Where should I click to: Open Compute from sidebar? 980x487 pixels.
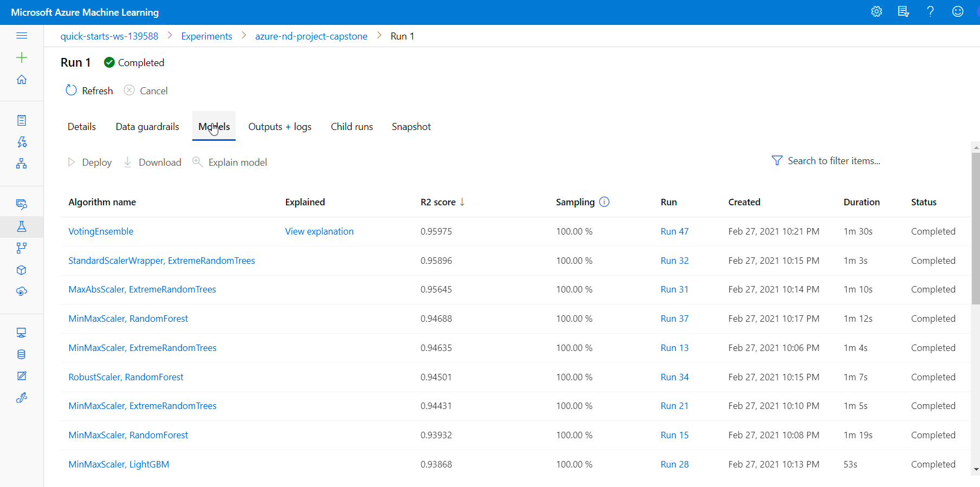22,333
